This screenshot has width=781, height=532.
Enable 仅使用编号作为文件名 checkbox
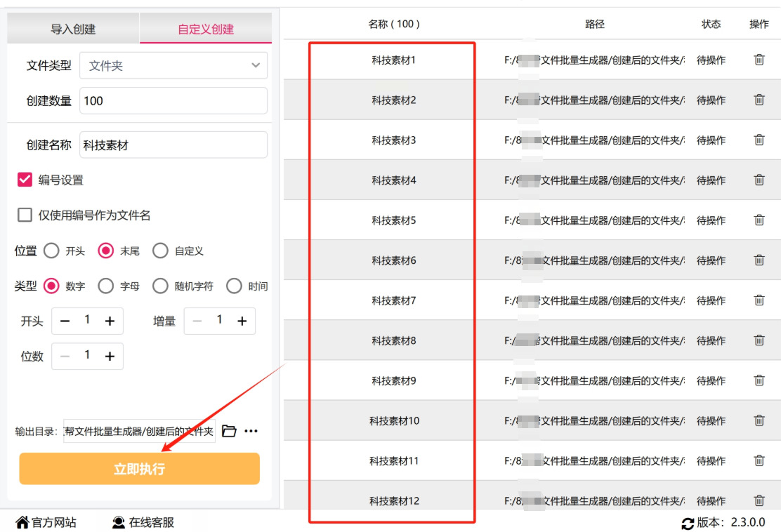pos(25,215)
